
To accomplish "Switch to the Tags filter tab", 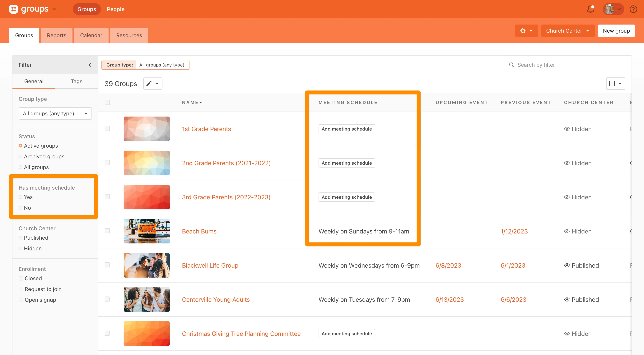I will [x=77, y=81].
